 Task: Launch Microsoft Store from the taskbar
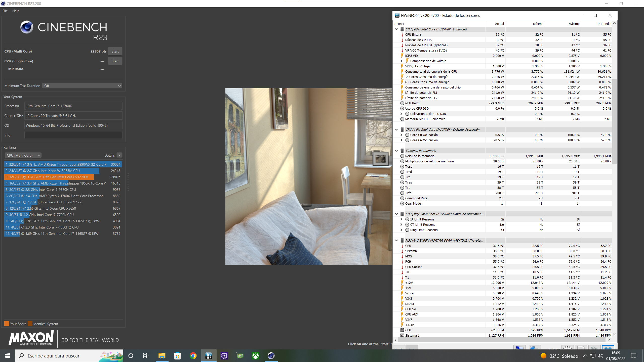[177, 356]
